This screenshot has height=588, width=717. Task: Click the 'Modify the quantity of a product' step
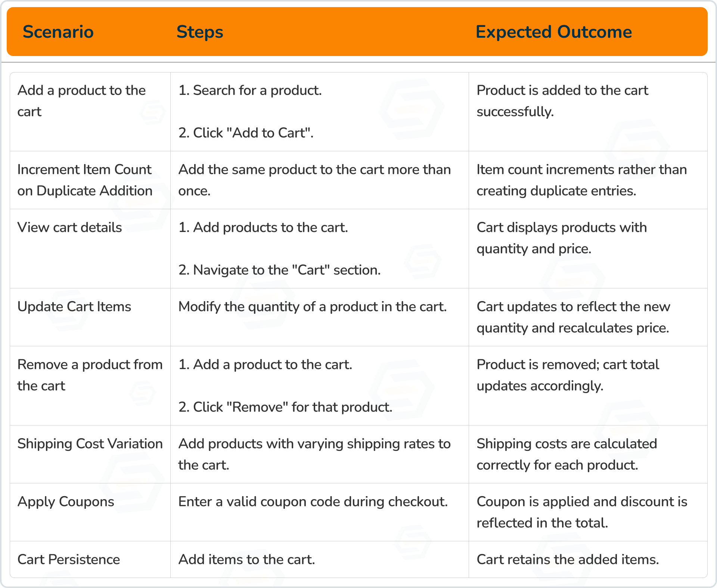pos(313,307)
